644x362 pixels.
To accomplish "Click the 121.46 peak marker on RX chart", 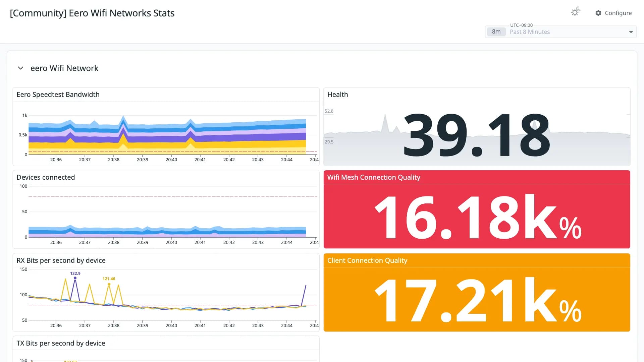I will (x=109, y=284).
